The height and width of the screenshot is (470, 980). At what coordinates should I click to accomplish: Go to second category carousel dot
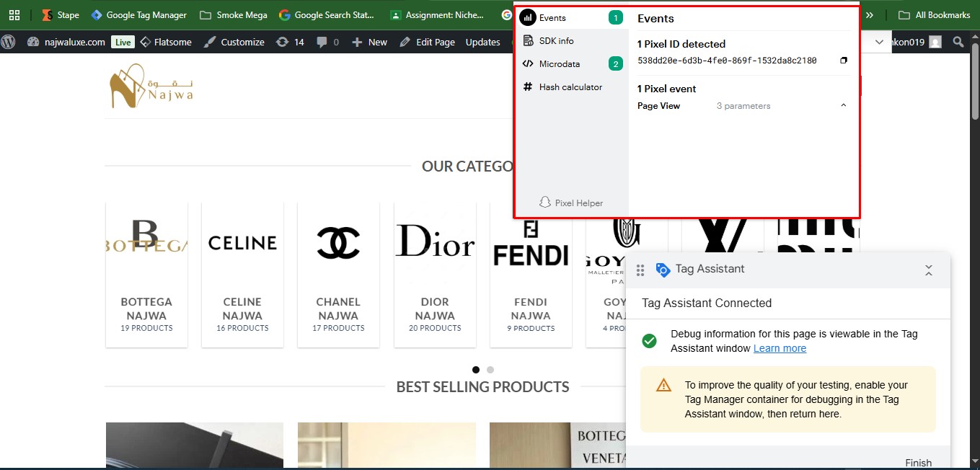pyautogui.click(x=490, y=370)
